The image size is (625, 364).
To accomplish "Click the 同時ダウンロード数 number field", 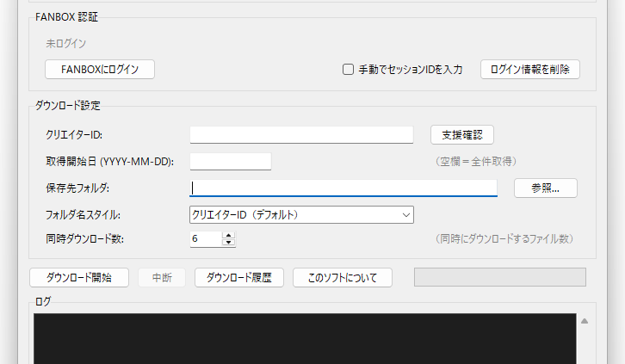I will pyautogui.click(x=205, y=239).
